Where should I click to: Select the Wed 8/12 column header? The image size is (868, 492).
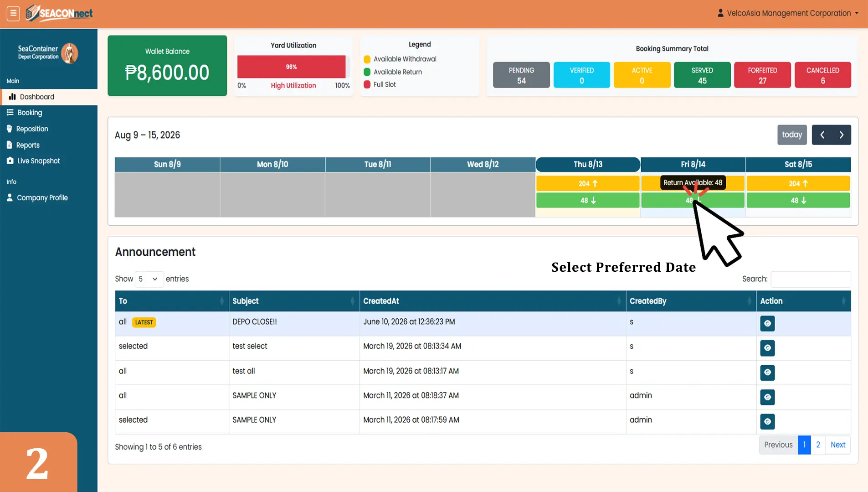coord(483,164)
